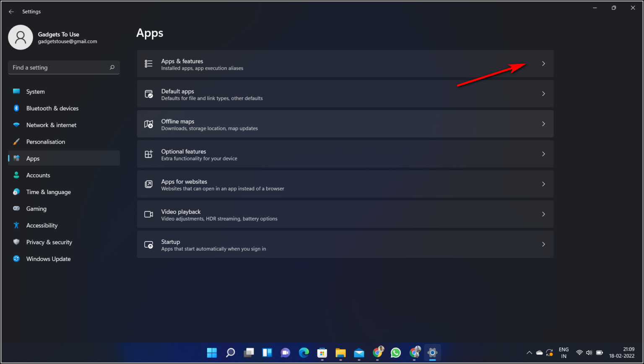
Task: Expand the Offline maps entry chevron
Action: pyautogui.click(x=543, y=124)
